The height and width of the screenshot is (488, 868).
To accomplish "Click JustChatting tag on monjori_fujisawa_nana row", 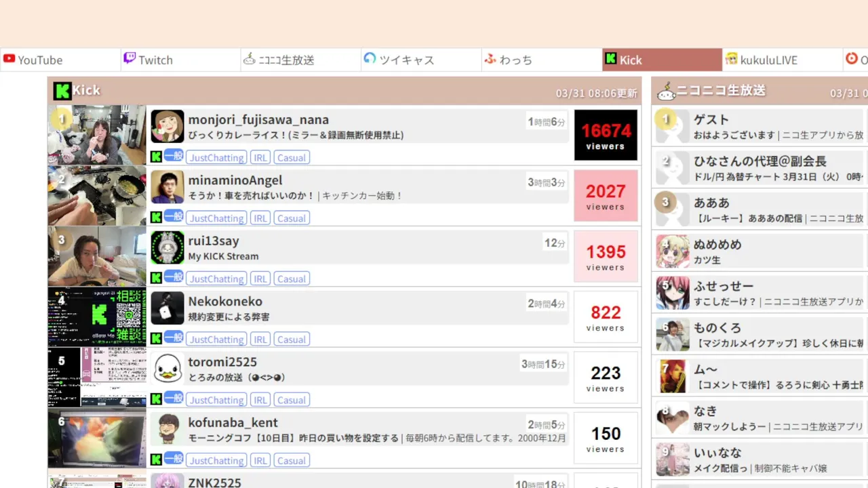I will tap(216, 157).
